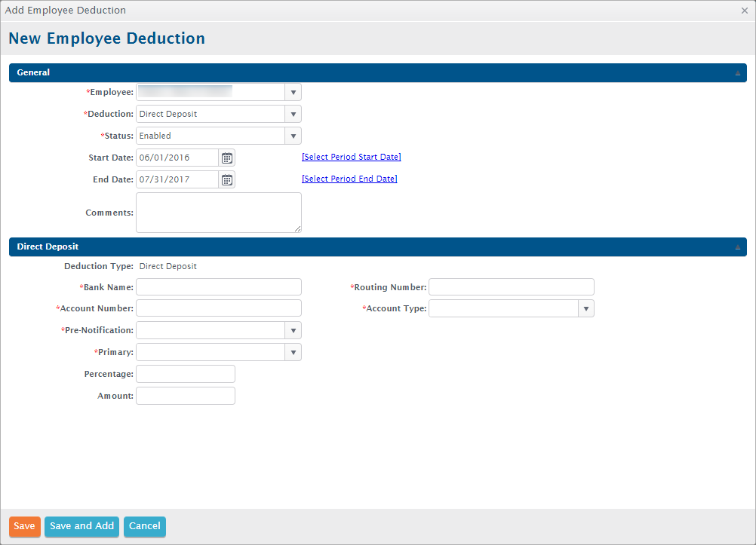Expand the Deduction dropdown

pyautogui.click(x=293, y=114)
